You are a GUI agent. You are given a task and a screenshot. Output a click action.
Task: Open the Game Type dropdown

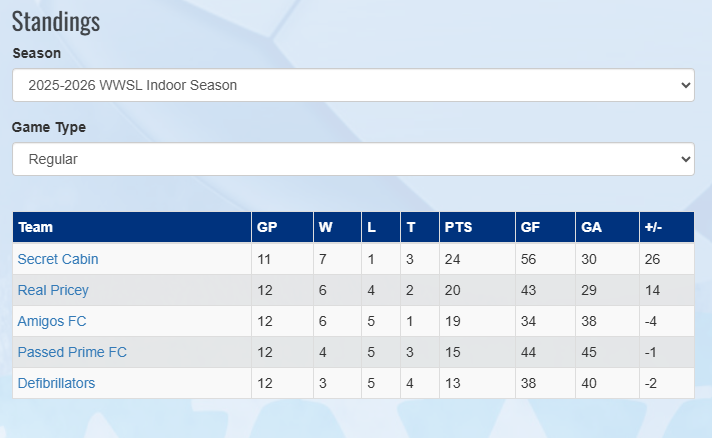pyautogui.click(x=353, y=159)
